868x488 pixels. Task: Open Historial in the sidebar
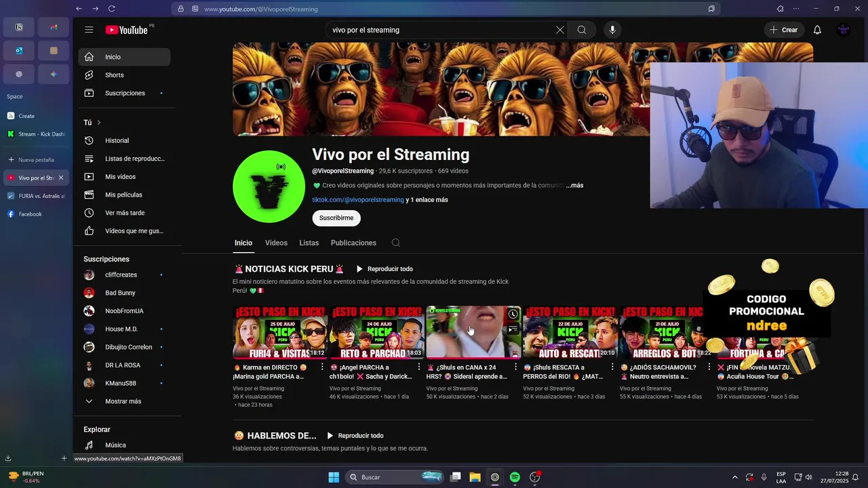click(x=124, y=140)
